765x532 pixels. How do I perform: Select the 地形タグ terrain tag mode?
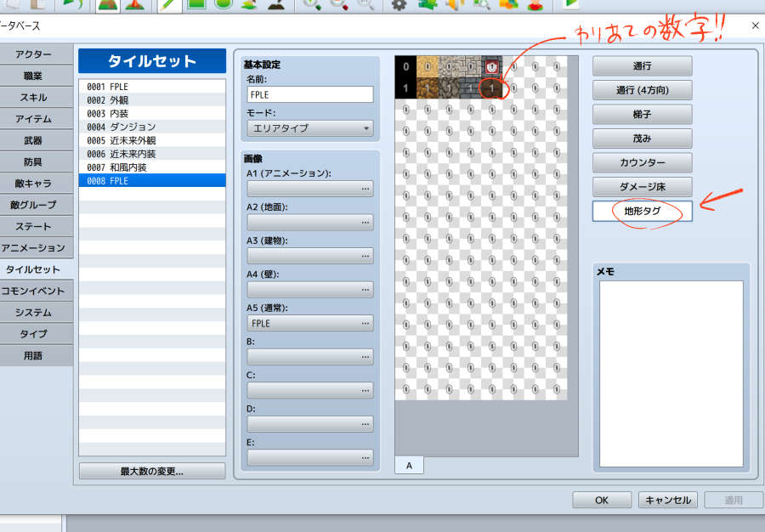click(642, 211)
